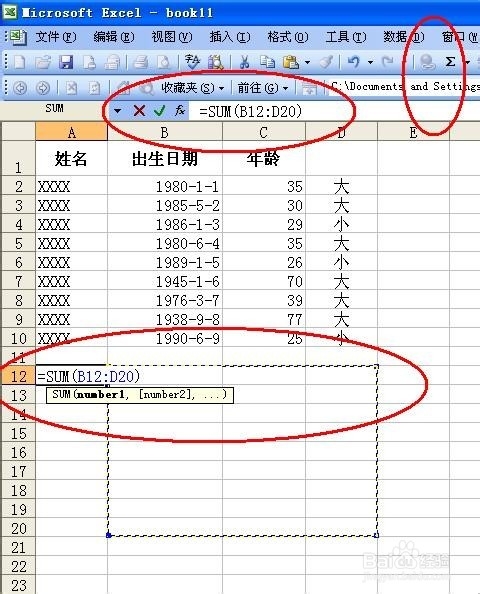The image size is (480, 594).
Task: Select row 16 header
Action: pyautogui.click(x=19, y=452)
